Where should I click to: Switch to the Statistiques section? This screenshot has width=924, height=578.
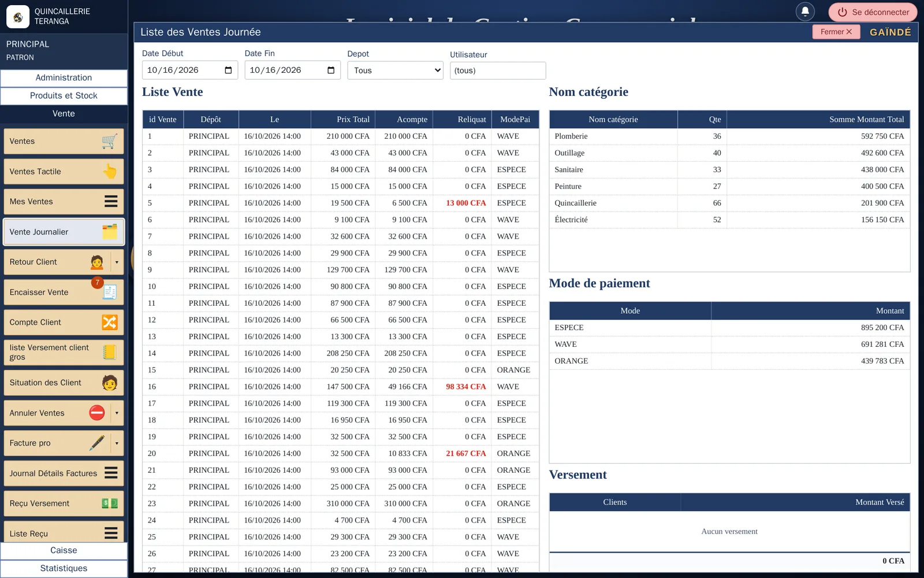coord(64,568)
